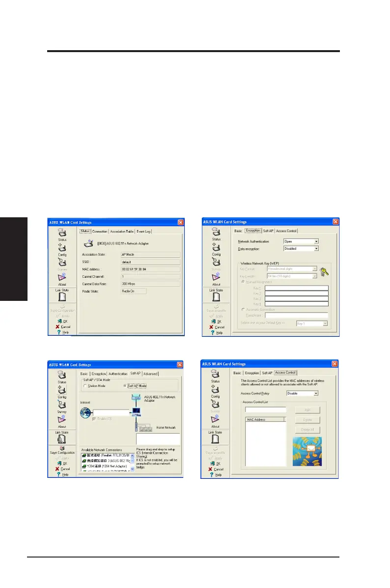This screenshot has height=588, width=390.
Task: Click Link State icon in the Association Table window
Action: [62, 296]
